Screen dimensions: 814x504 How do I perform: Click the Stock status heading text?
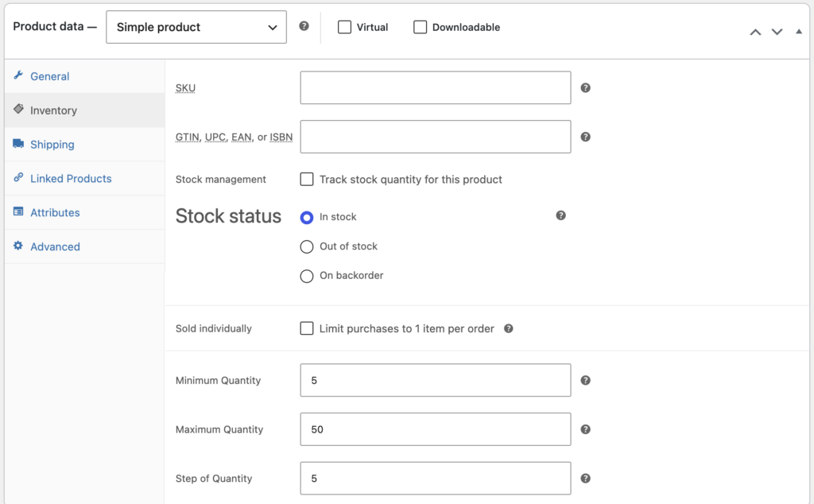[x=228, y=216]
